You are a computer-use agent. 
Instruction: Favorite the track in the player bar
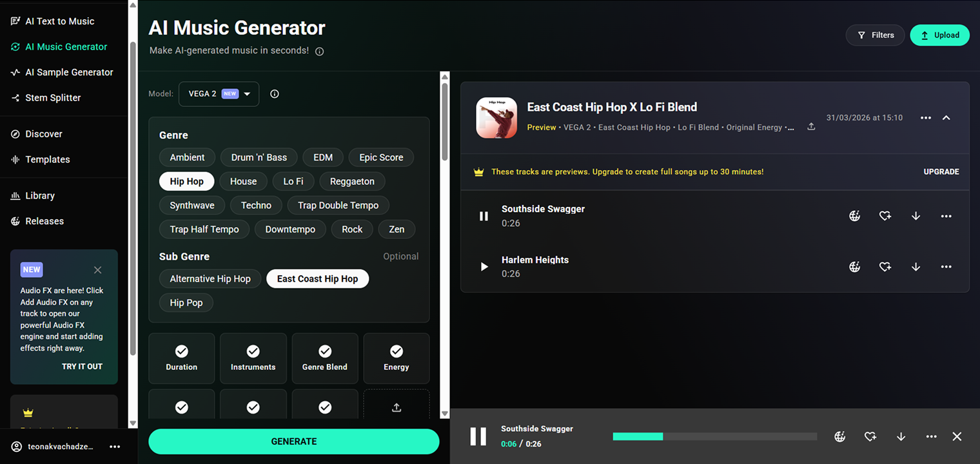pyautogui.click(x=870, y=436)
